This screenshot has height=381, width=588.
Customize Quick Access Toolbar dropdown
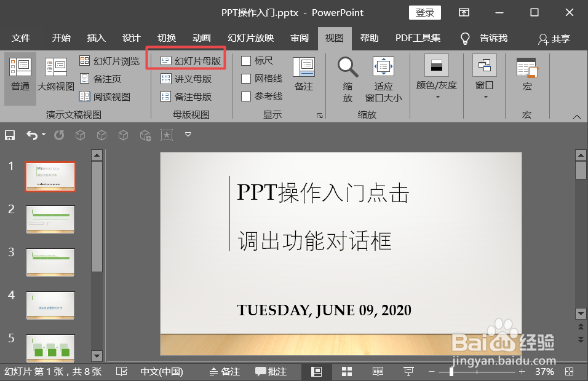[188, 135]
